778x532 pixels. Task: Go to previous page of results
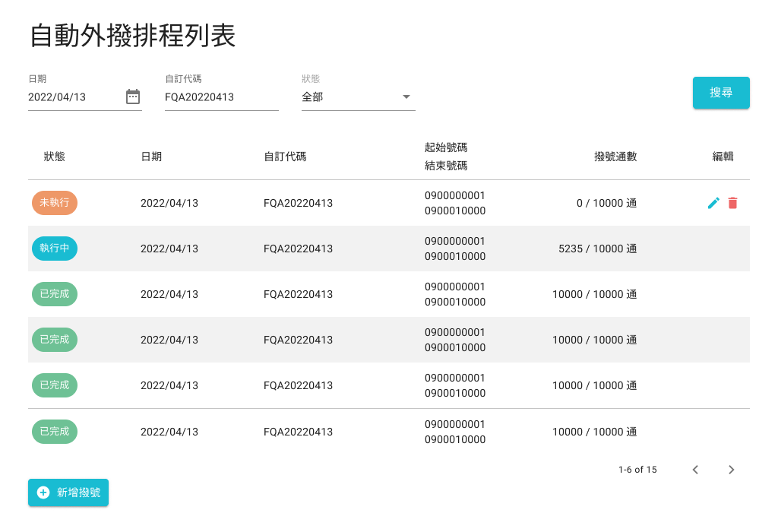(x=695, y=470)
